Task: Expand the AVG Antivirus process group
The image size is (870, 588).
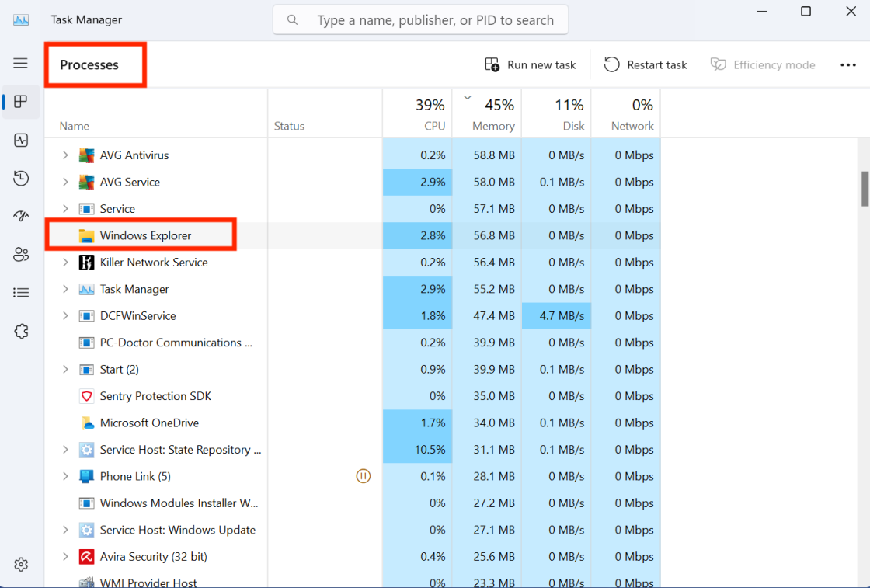Action: (x=64, y=155)
